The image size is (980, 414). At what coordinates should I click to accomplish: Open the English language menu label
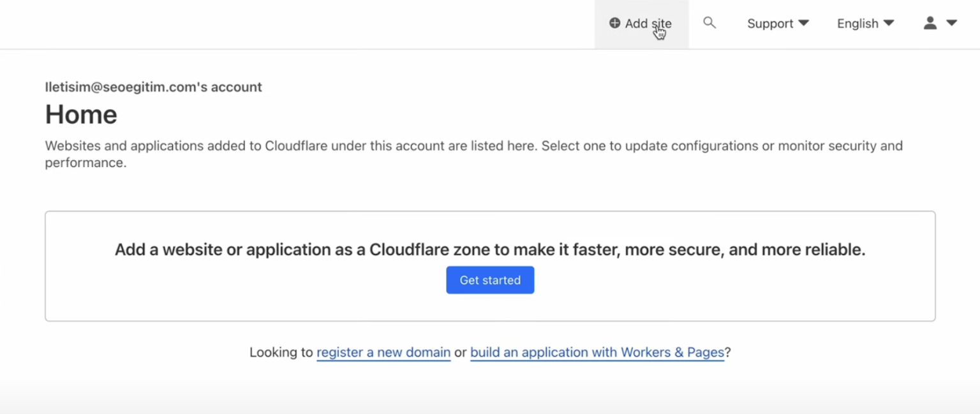pyautogui.click(x=857, y=24)
